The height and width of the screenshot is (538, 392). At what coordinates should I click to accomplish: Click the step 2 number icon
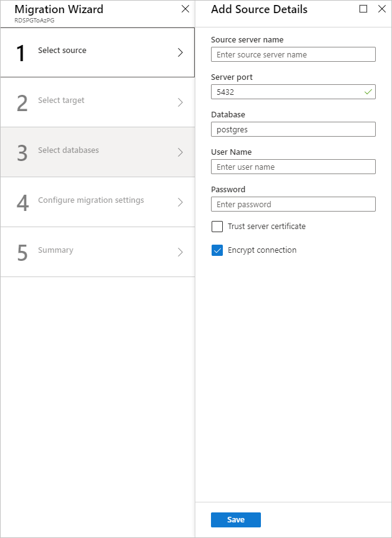[22, 103]
